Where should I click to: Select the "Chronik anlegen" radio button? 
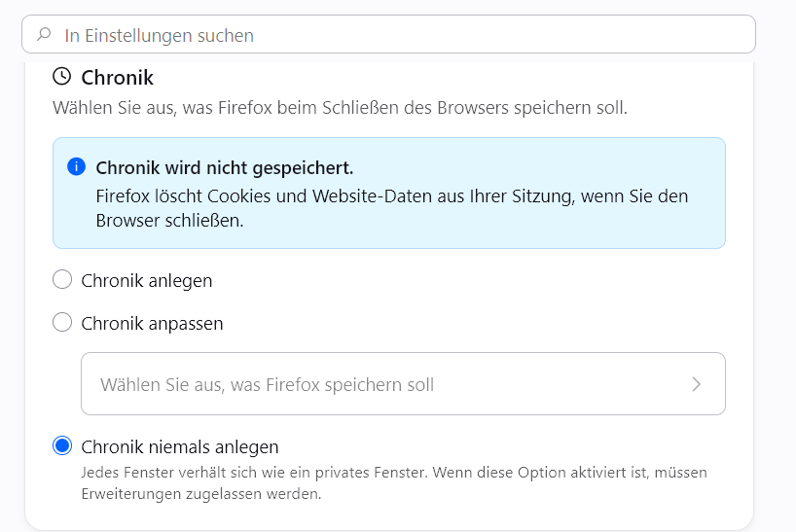click(62, 279)
